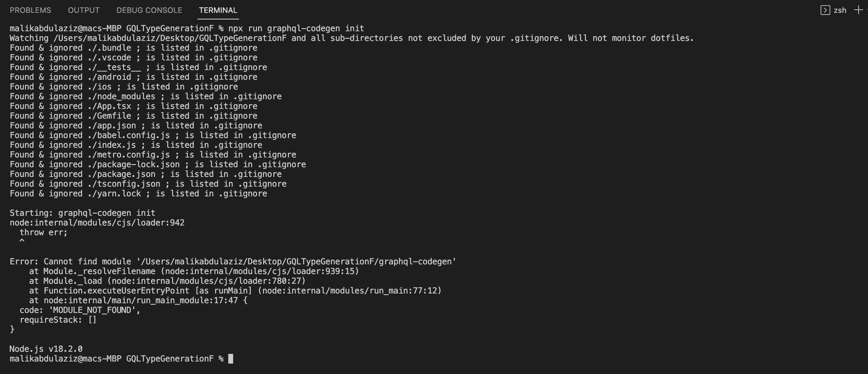Switch to the PROBLEMS tab

tap(30, 10)
